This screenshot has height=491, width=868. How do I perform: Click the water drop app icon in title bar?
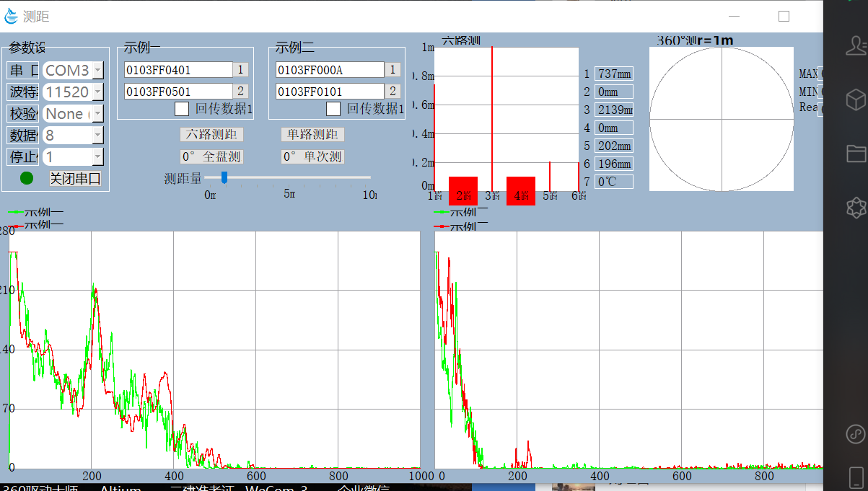[11, 16]
